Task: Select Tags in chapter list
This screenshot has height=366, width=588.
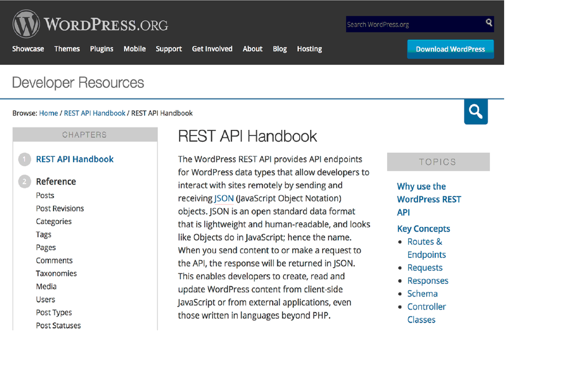Action: click(x=44, y=234)
